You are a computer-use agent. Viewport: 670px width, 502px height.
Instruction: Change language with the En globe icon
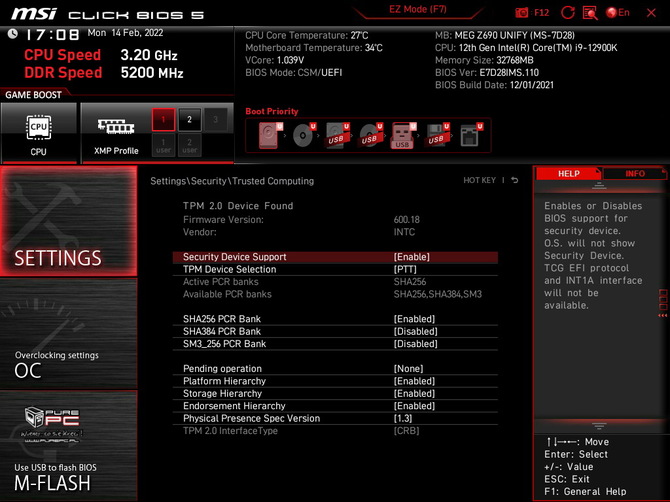[x=618, y=13]
